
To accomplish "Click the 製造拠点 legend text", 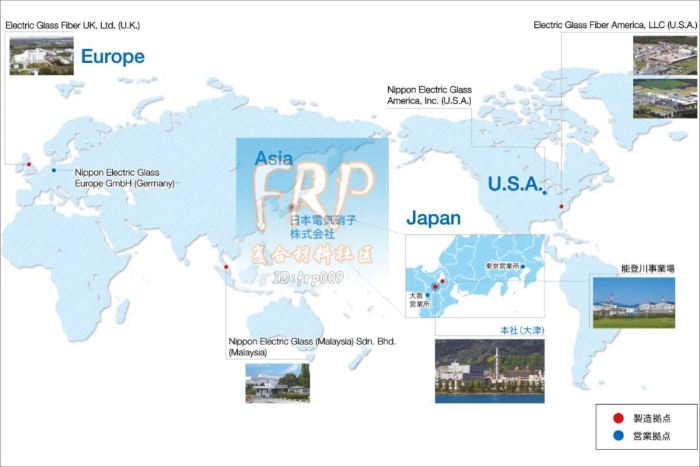I will tap(652, 418).
